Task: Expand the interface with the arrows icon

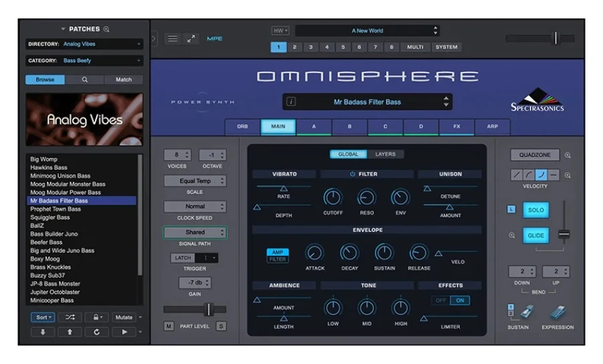Action: click(x=191, y=38)
